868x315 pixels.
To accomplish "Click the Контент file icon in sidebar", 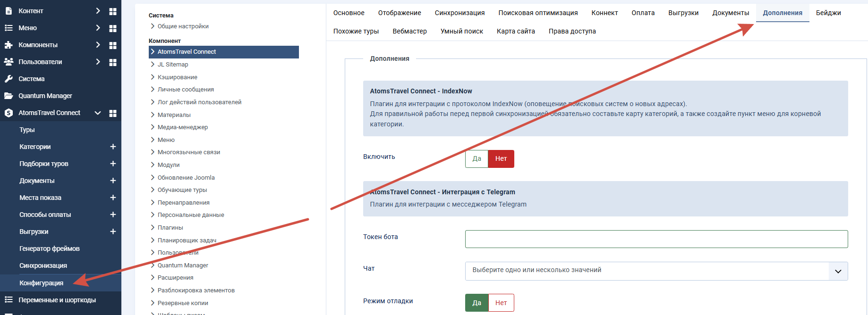I will point(9,11).
